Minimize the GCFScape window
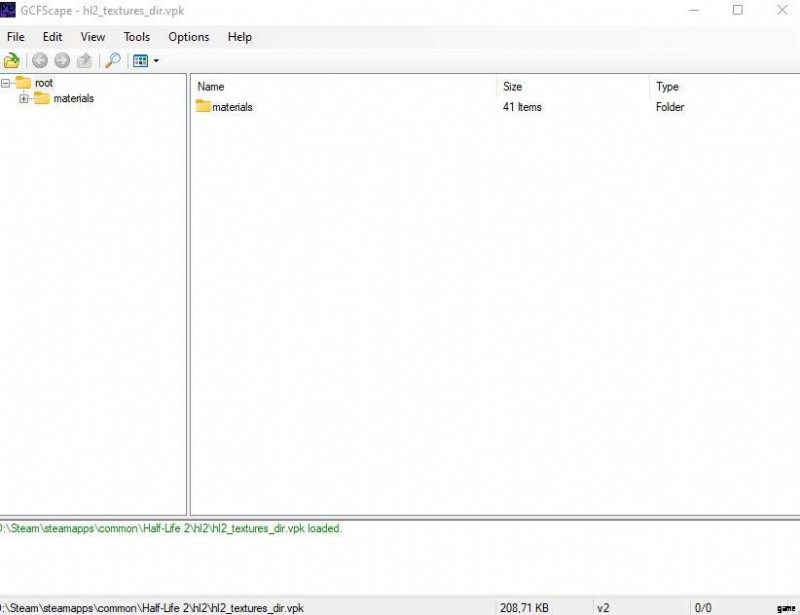Image resolution: width=800 pixels, height=615 pixels. (694, 10)
